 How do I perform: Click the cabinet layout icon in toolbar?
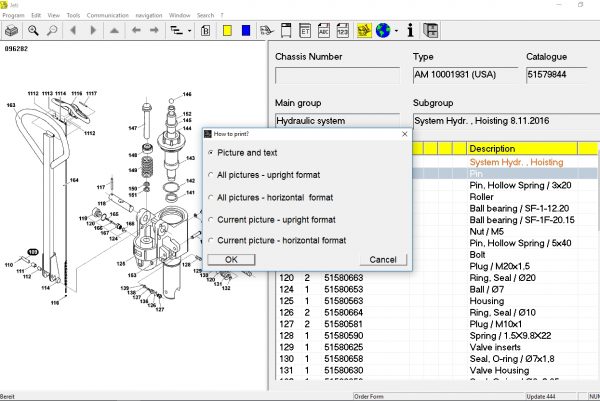431,30
